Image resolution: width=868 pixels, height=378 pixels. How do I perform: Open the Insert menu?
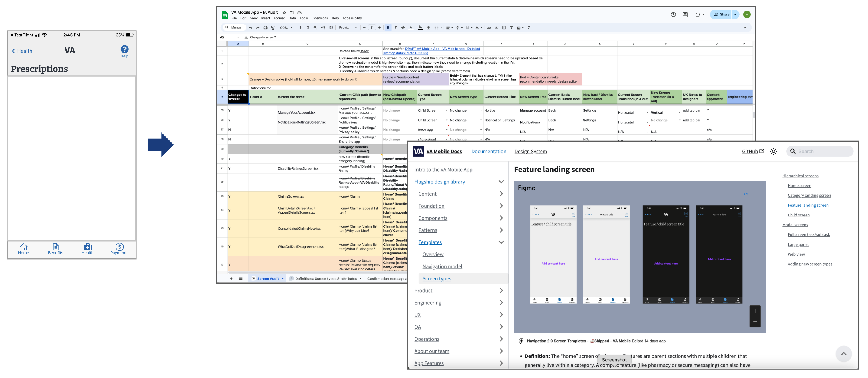[x=266, y=18]
